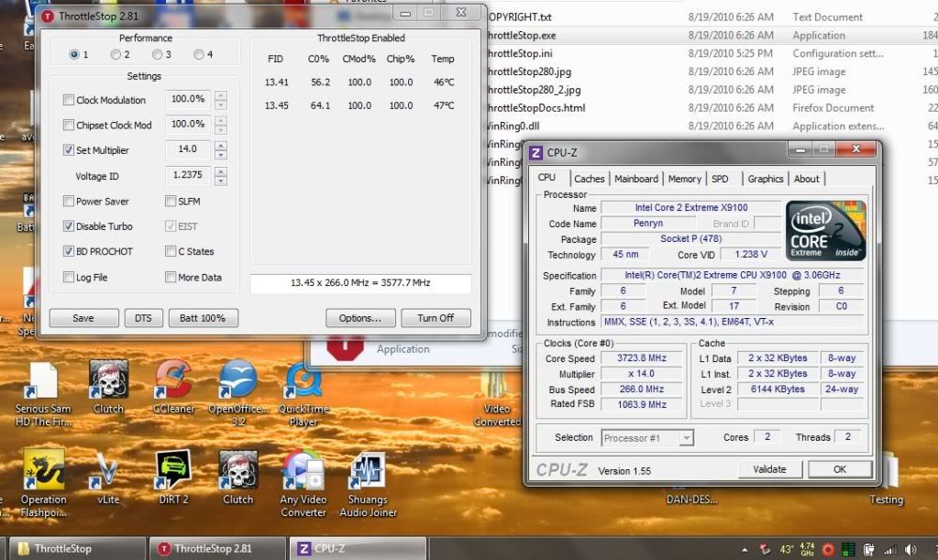Viewport: 938px width, 560px height.
Task: Uncheck the Set Multiplier checkbox
Action: pyautogui.click(x=68, y=150)
